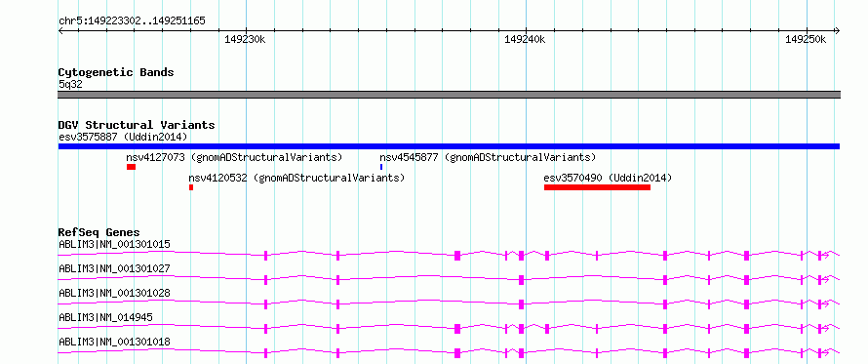Open the ABLIM3|NM_001301018 transcript label
868x364 pixels.
point(114,342)
